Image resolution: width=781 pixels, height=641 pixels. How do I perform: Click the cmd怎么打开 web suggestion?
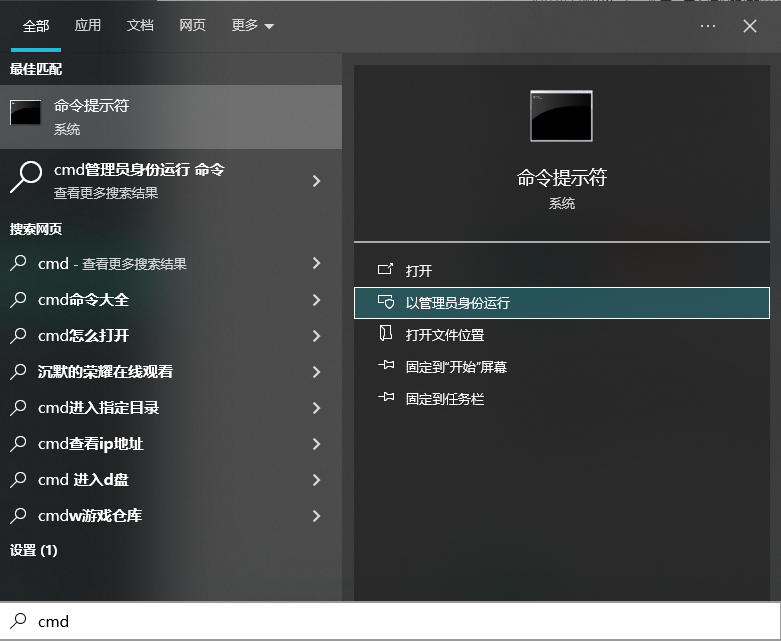tap(171, 336)
